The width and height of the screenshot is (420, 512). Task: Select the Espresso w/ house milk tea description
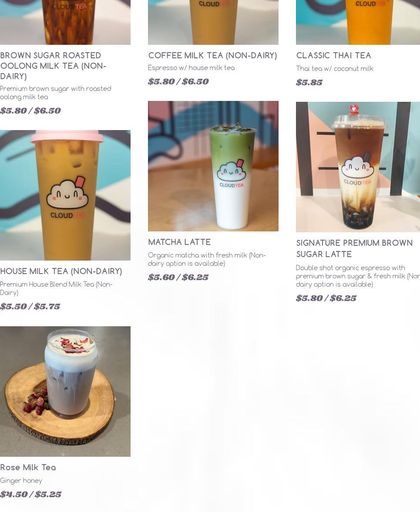click(x=192, y=68)
